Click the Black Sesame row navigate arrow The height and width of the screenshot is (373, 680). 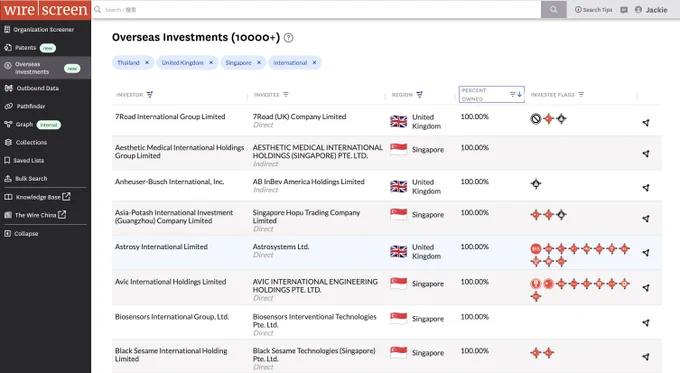646,357
